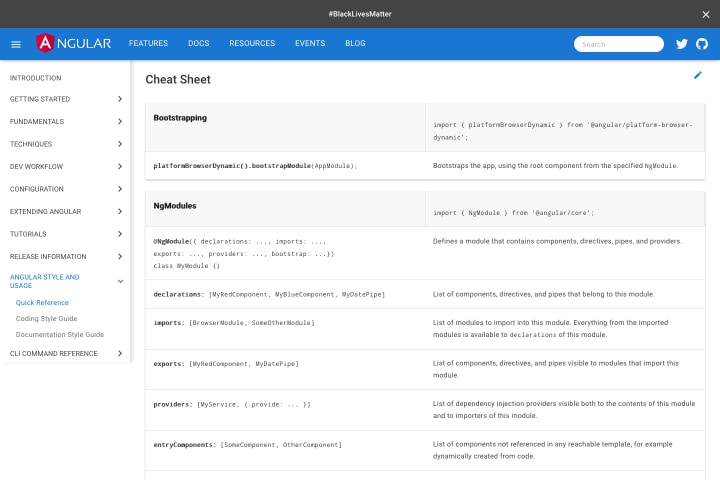
Task: Open the INTRODUCTION sidebar item
Action: (35, 78)
